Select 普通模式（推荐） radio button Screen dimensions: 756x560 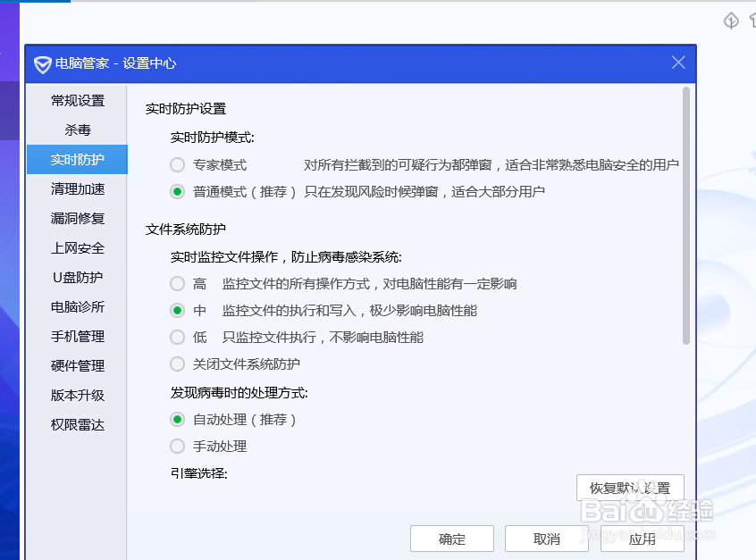178,192
